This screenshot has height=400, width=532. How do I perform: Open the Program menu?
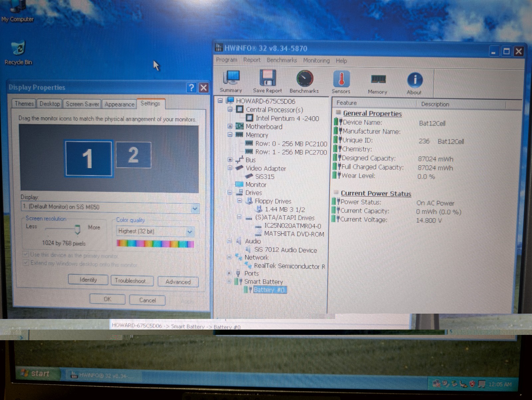227,60
